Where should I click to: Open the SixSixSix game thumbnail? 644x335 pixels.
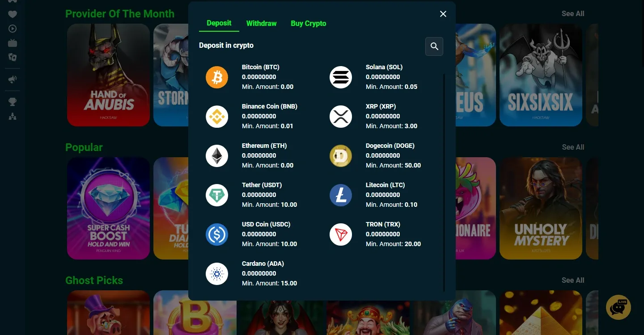coord(541,75)
